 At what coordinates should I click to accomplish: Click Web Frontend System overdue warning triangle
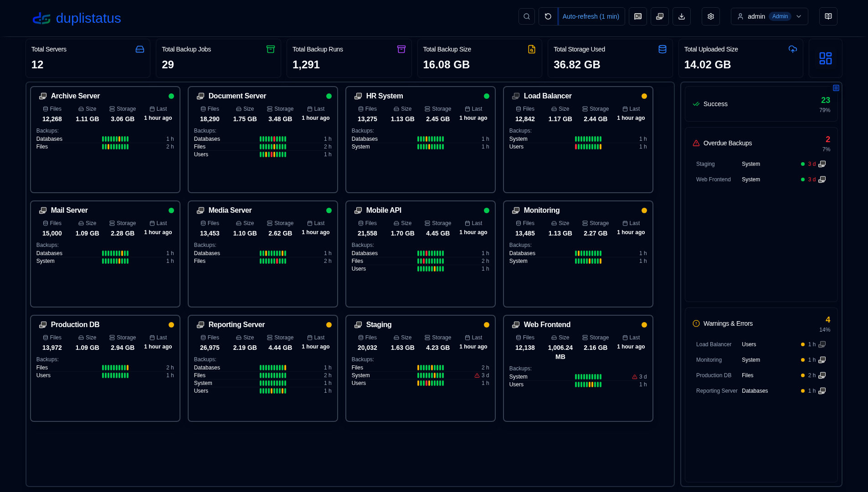point(635,377)
